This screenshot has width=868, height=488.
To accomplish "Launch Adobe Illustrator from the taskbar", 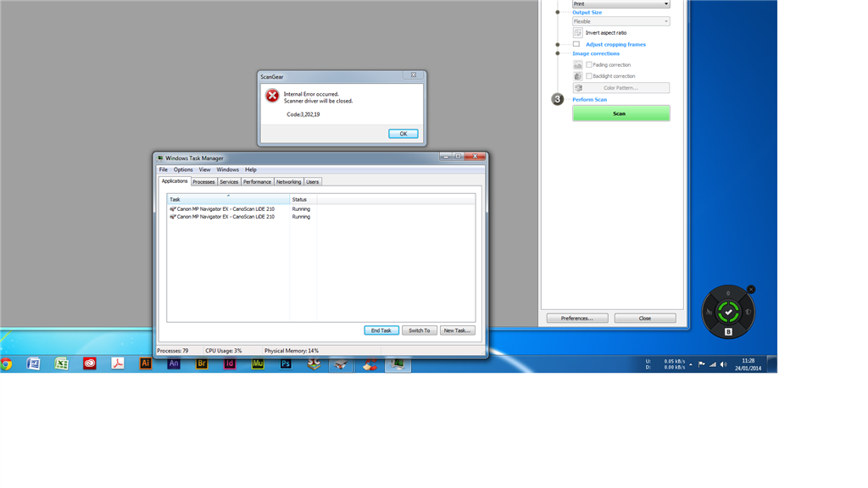I will (146, 363).
